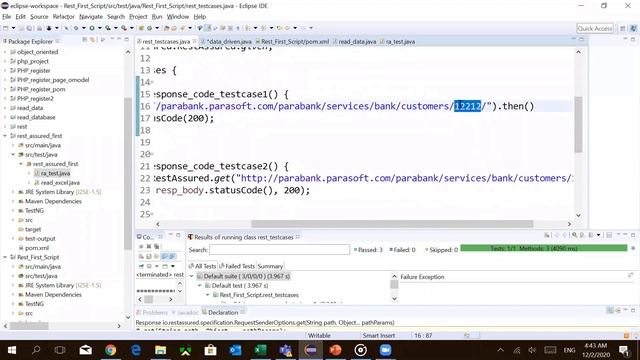Collapse the rest_assured_first project
The image size is (640, 360).
tap(5, 136)
